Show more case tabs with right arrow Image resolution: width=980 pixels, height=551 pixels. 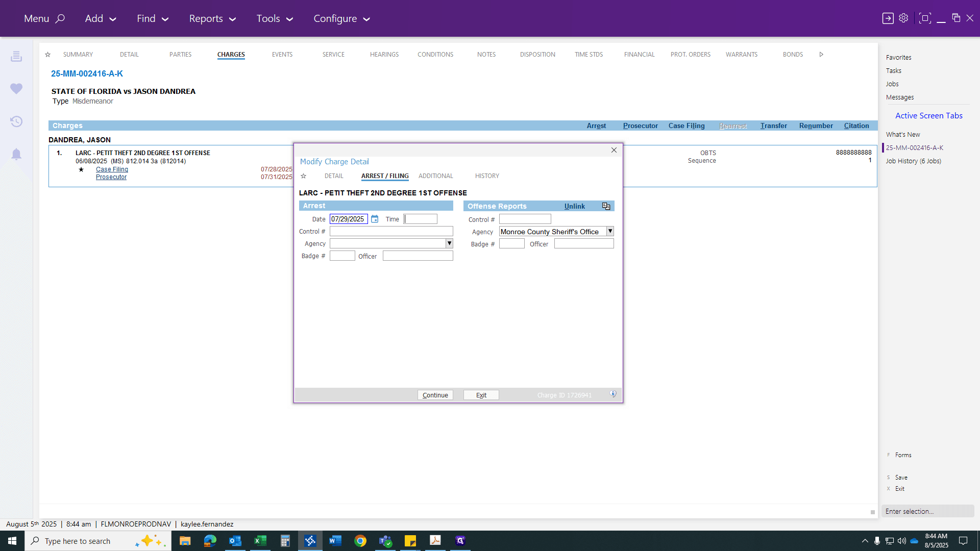821,55
